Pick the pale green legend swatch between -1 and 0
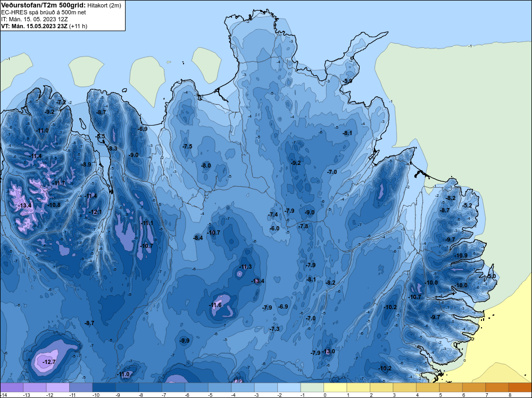532x398 pixels. (x=312, y=387)
